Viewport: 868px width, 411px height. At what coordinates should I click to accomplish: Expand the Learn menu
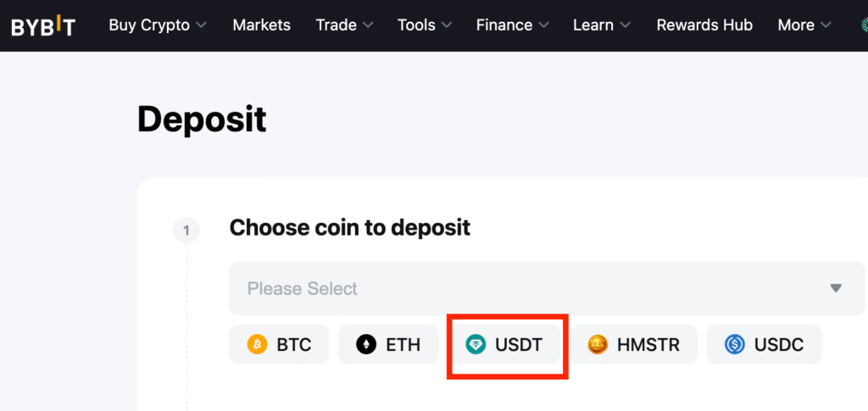pyautogui.click(x=601, y=25)
